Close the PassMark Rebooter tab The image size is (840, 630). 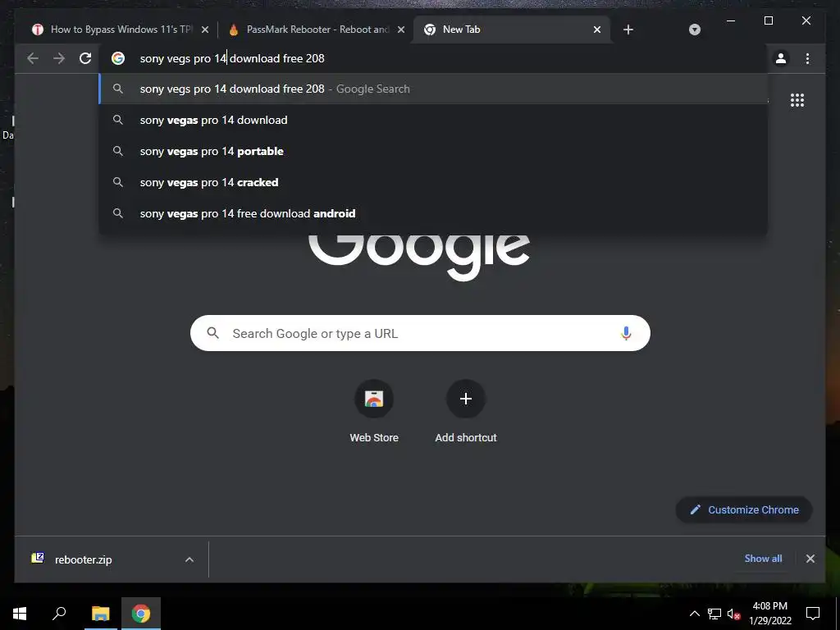(x=400, y=30)
